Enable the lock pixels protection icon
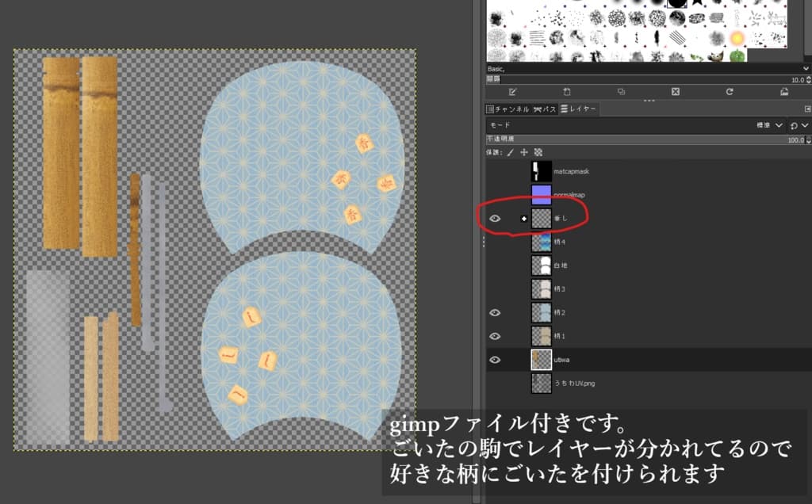 tap(510, 152)
